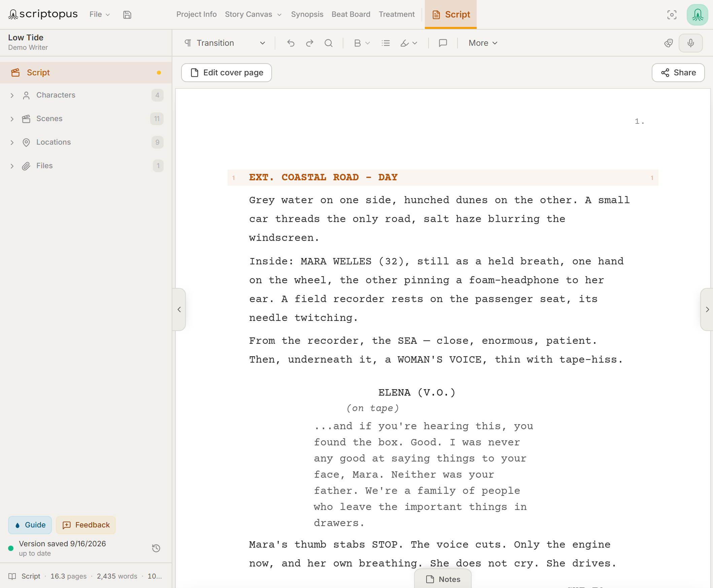Open the Story Canvas dropdown

pos(253,14)
